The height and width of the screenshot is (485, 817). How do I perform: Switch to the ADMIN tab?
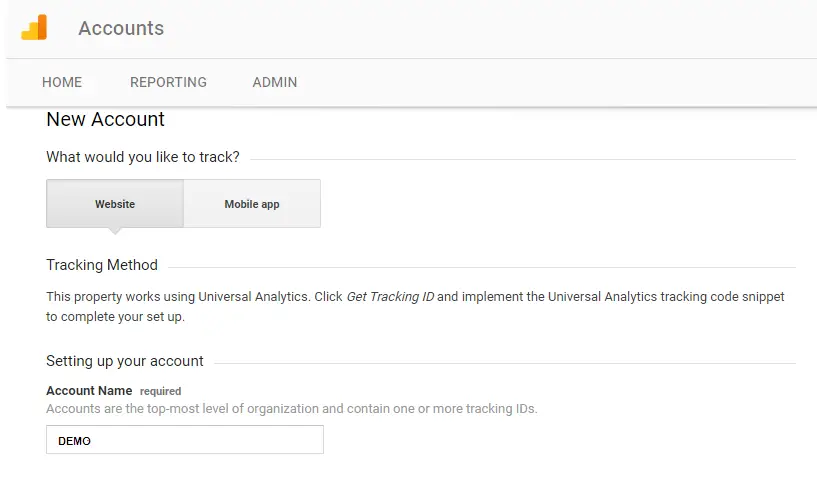coord(274,82)
